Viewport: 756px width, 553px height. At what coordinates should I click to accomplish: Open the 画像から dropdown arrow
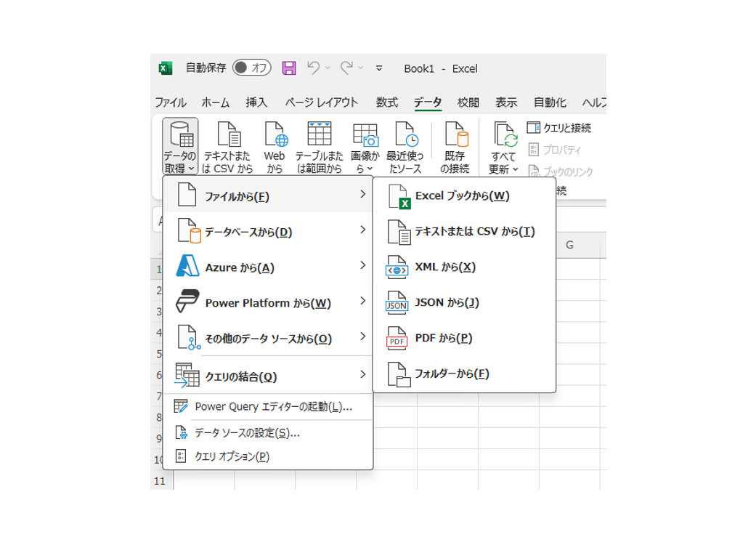click(x=370, y=169)
